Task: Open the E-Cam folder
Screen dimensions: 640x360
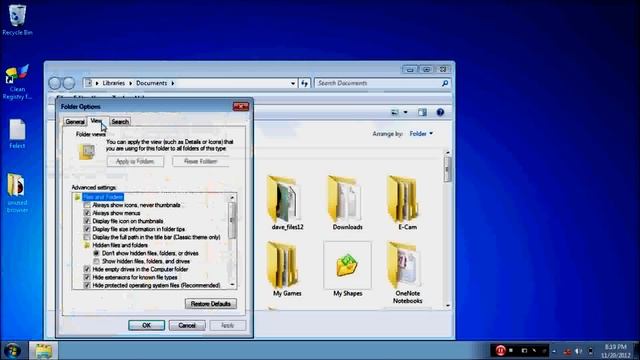Action: click(407, 203)
